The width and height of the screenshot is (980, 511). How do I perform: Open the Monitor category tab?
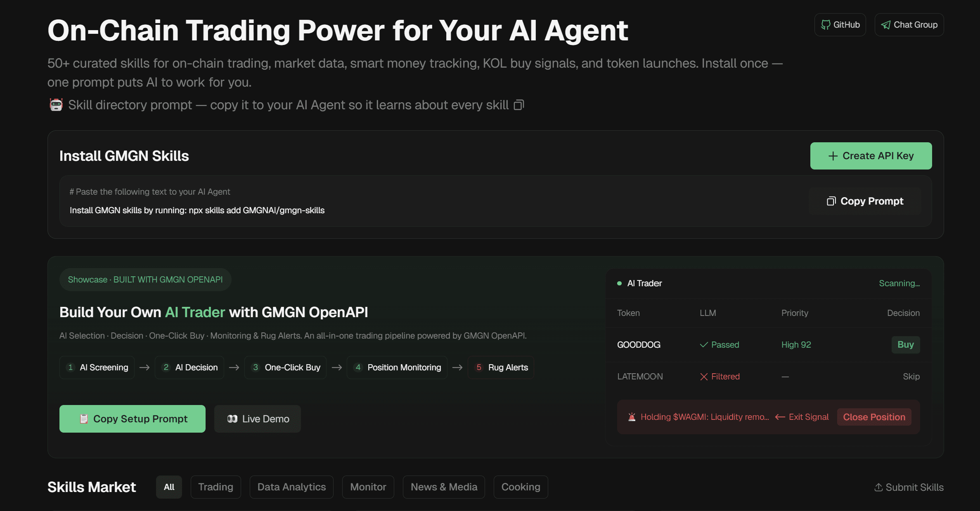(x=368, y=487)
